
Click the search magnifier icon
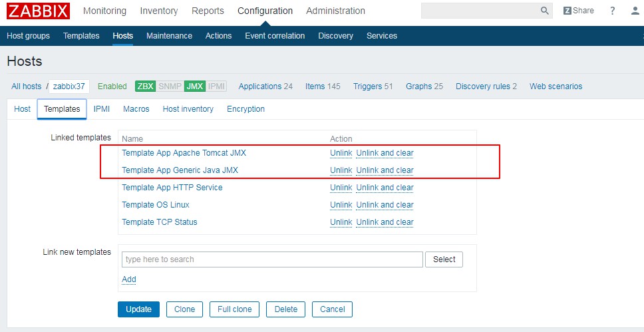[545, 11]
